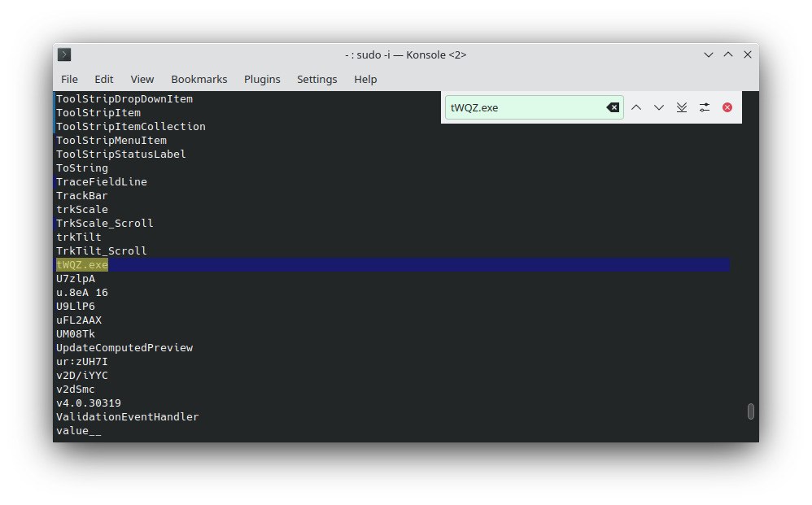Find next match with down arrow
Image resolution: width=812 pixels, height=505 pixels.
[x=659, y=107]
